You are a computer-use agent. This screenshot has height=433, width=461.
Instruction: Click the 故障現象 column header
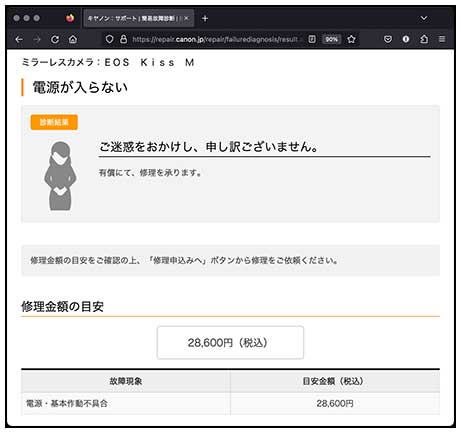tap(126, 381)
